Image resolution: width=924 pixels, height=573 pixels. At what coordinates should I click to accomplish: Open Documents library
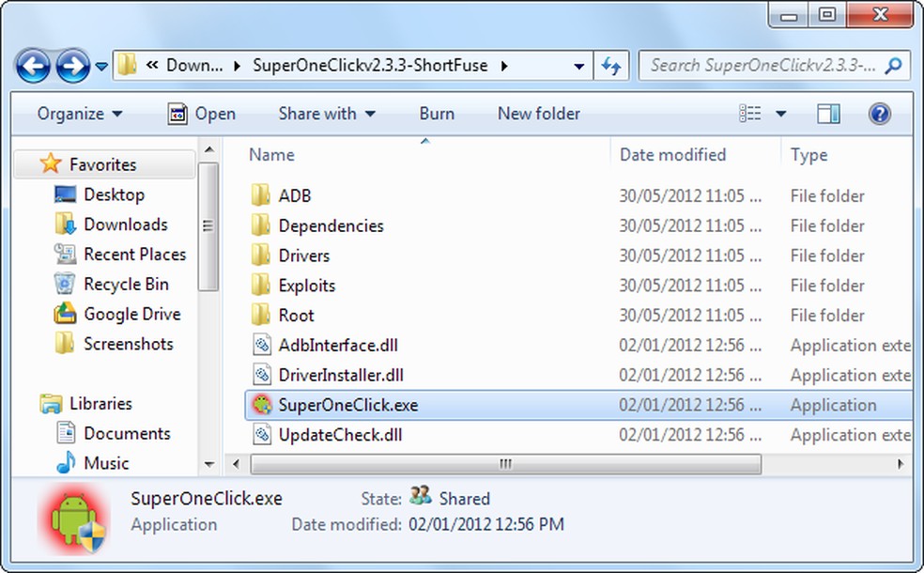coord(127,433)
